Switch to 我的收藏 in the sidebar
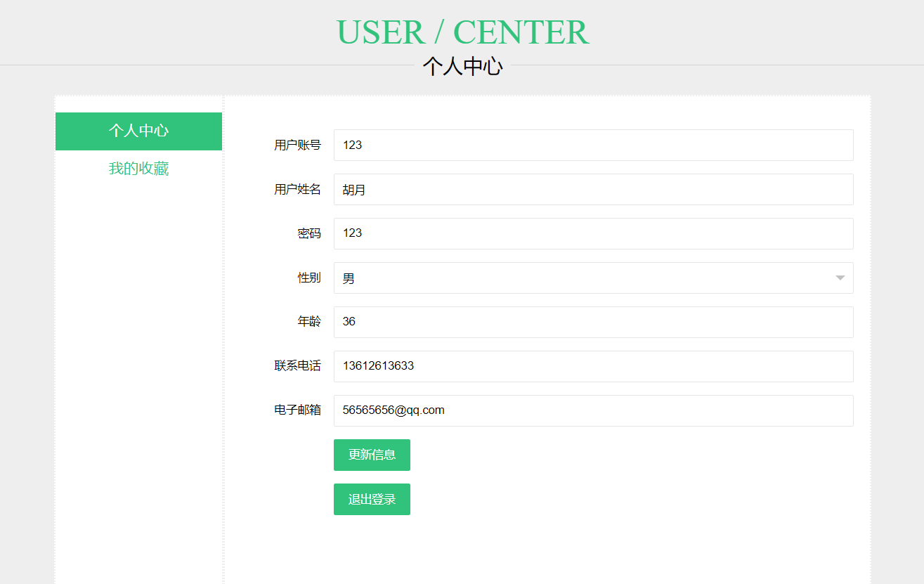Image resolution: width=924 pixels, height=584 pixels. click(138, 169)
